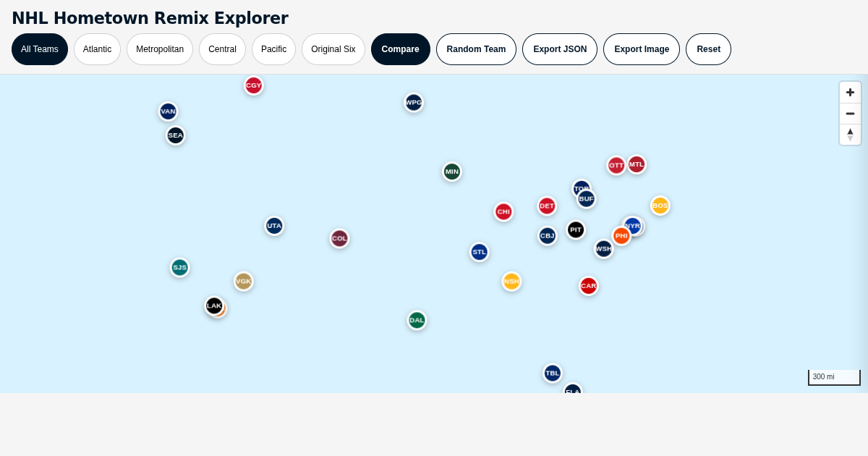The width and height of the screenshot is (868, 456).
Task: Click the WSH Washington marker
Action: tap(603, 249)
